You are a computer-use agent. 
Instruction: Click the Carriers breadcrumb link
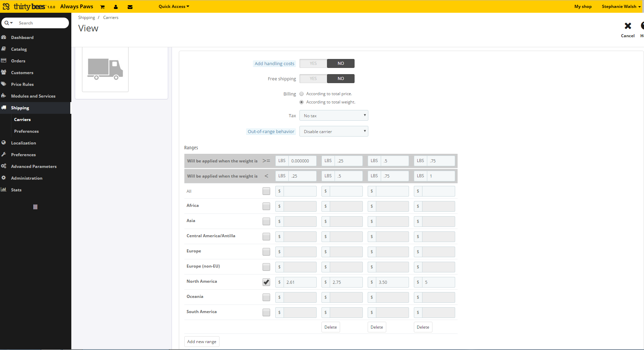111,18
